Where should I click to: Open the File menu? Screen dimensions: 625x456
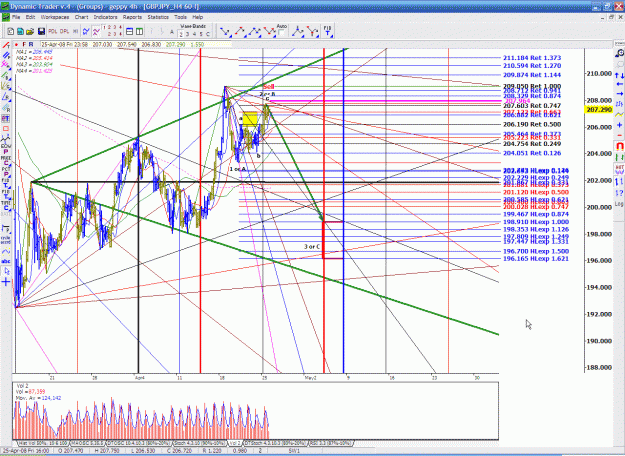point(16,17)
